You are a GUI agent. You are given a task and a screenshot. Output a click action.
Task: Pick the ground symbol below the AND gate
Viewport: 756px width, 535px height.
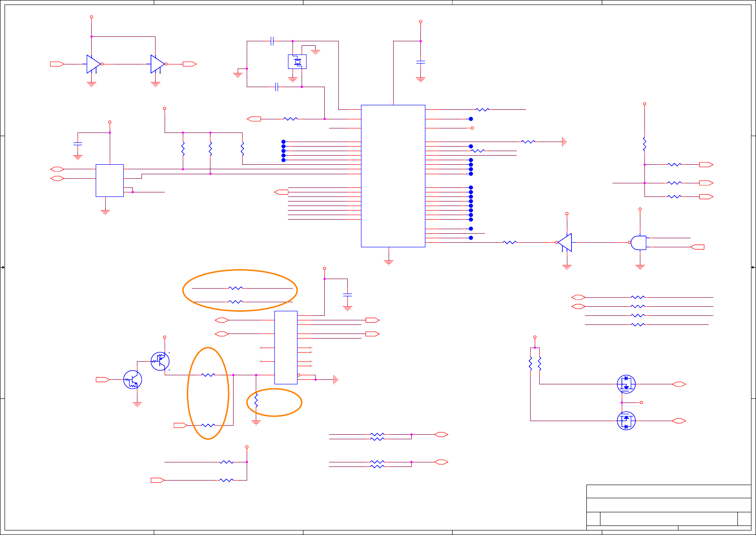click(x=640, y=267)
